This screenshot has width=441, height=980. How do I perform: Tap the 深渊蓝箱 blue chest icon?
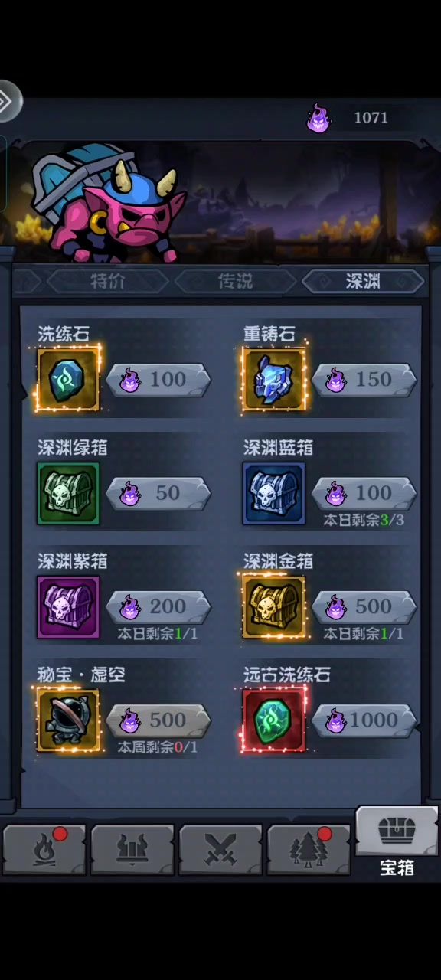(274, 493)
